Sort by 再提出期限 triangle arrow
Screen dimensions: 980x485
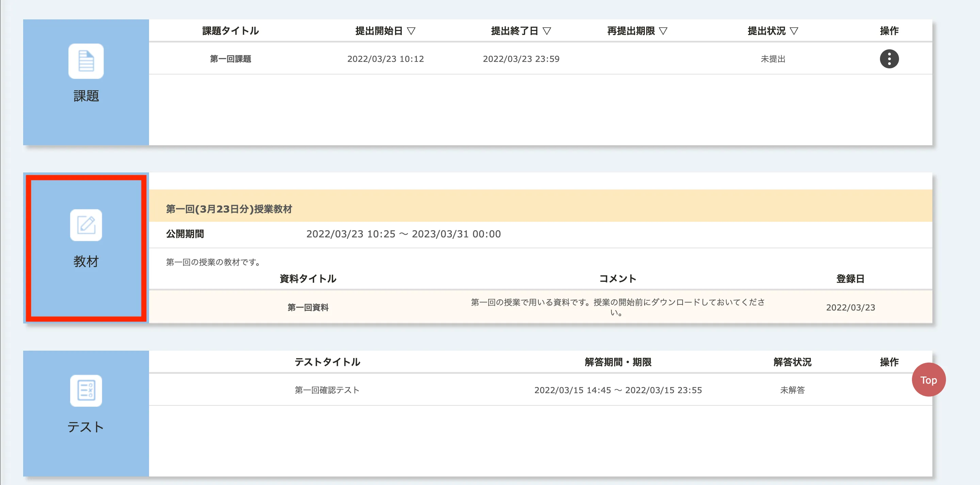pos(663,31)
